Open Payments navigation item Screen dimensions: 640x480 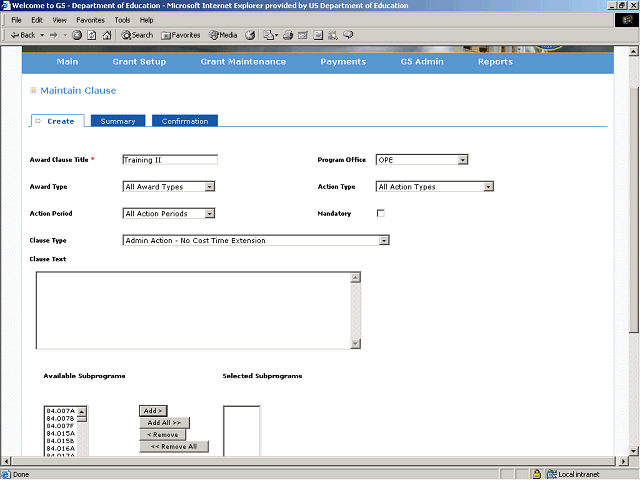click(x=343, y=62)
